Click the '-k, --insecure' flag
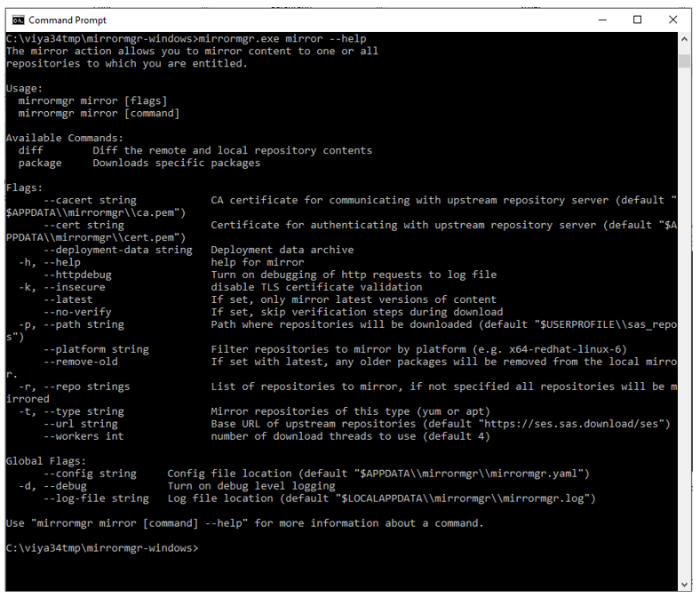Screen dimensions: 700x598 pyautogui.click(x=62, y=287)
